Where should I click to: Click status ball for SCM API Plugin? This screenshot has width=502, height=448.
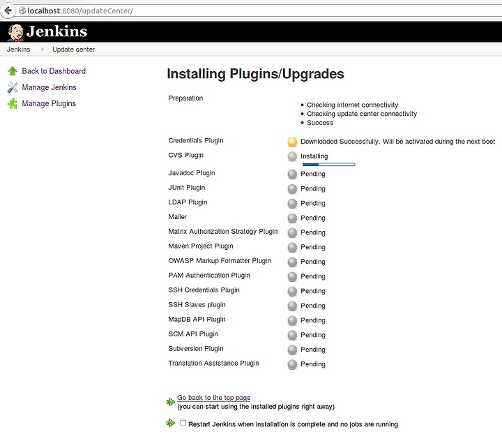click(x=292, y=335)
